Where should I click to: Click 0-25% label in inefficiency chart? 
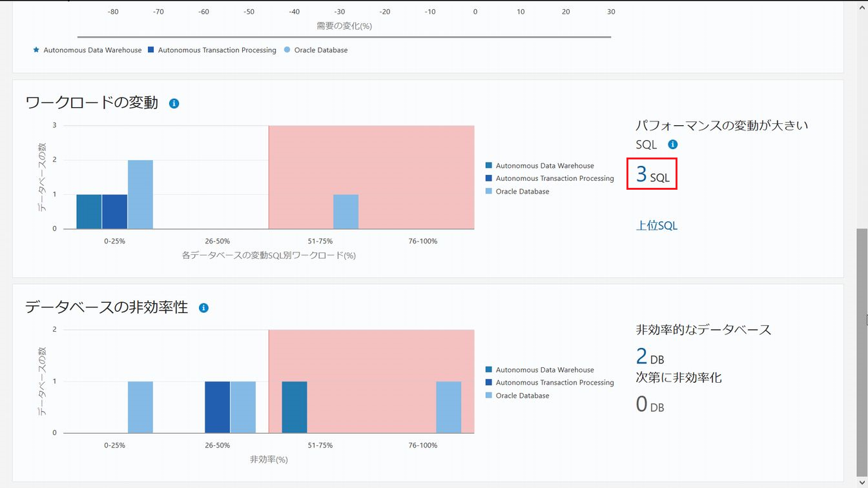(114, 445)
